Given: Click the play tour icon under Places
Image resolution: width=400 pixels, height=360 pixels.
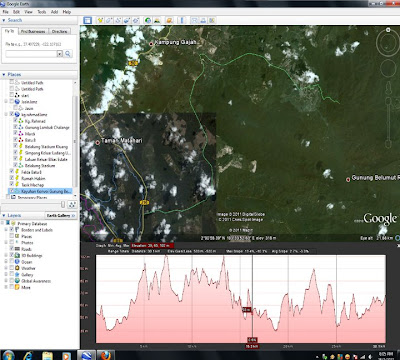Looking at the screenshot, I should tap(72, 204).
